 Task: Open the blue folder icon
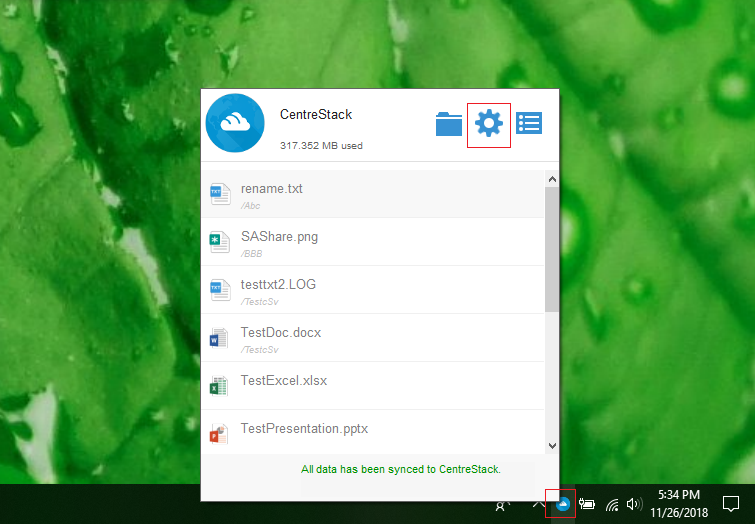click(x=449, y=124)
